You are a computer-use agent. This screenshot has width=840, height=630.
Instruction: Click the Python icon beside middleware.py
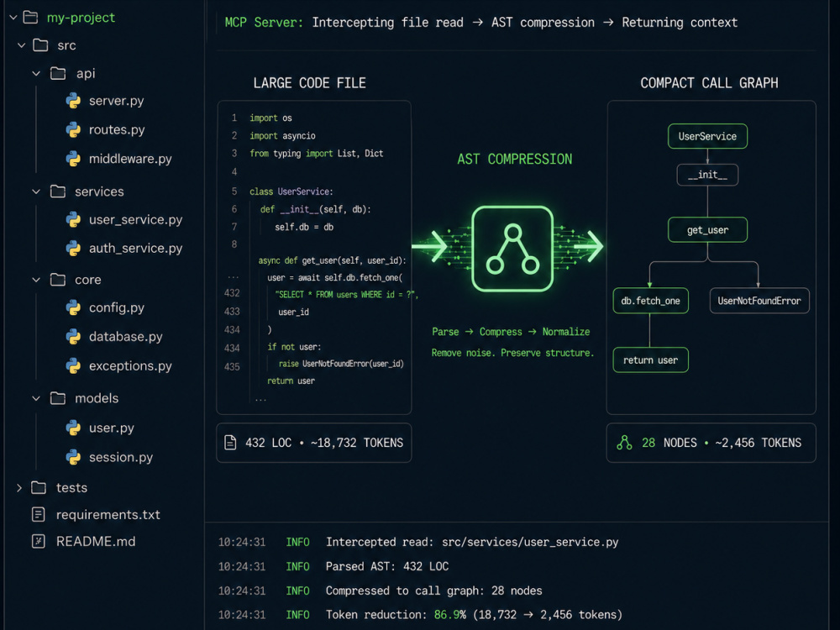(x=73, y=159)
